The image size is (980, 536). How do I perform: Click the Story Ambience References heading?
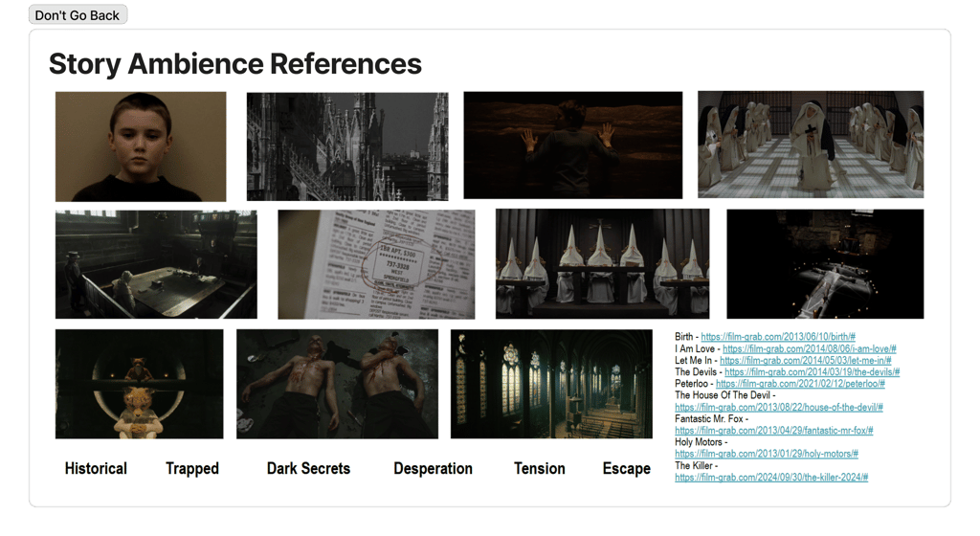235,64
